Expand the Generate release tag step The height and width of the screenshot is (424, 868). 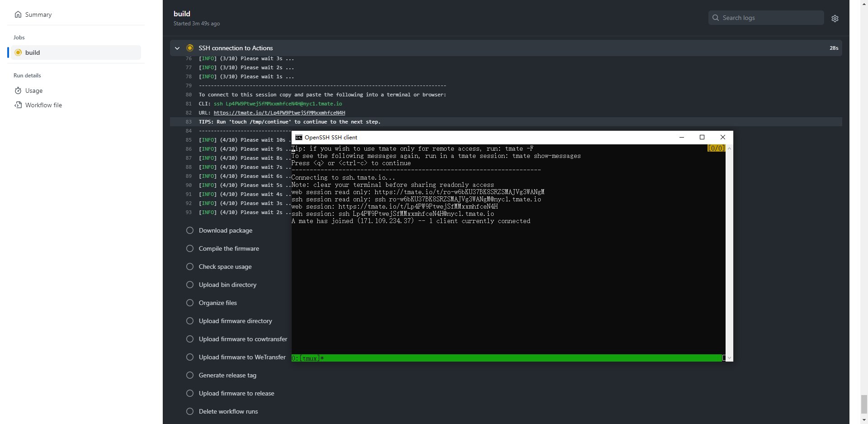pyautogui.click(x=227, y=375)
